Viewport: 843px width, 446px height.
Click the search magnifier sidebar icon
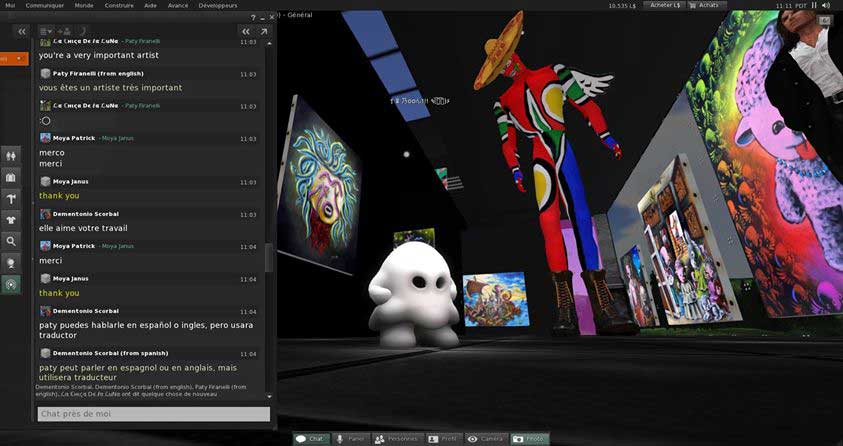[x=11, y=241]
